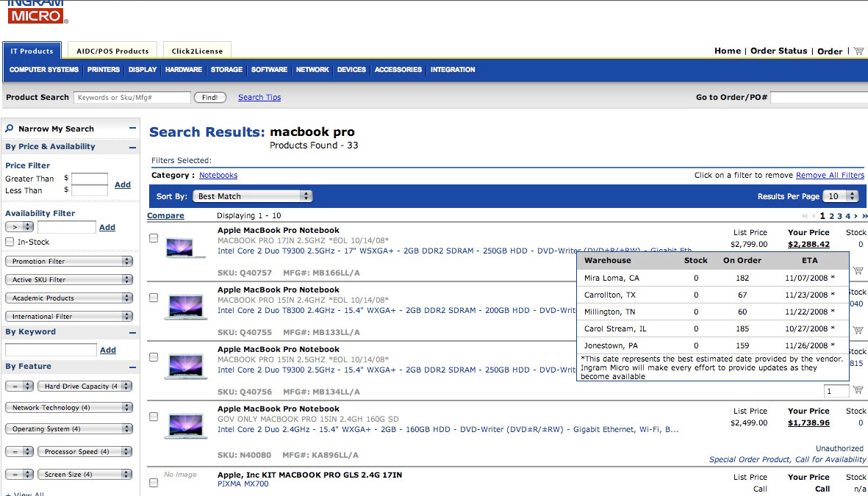This screenshot has height=496, width=868.
Task: Click the $2,288.42 Your Price link
Action: click(808, 244)
